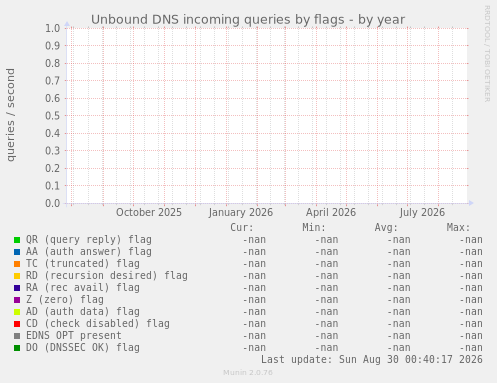Screen dimensions: 497x383
Task: Click the dark green DO flag swatch
Action: (x=17, y=348)
